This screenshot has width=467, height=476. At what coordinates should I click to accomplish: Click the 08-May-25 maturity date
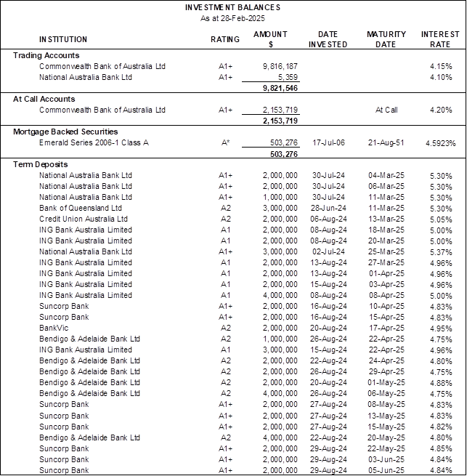coord(386,405)
